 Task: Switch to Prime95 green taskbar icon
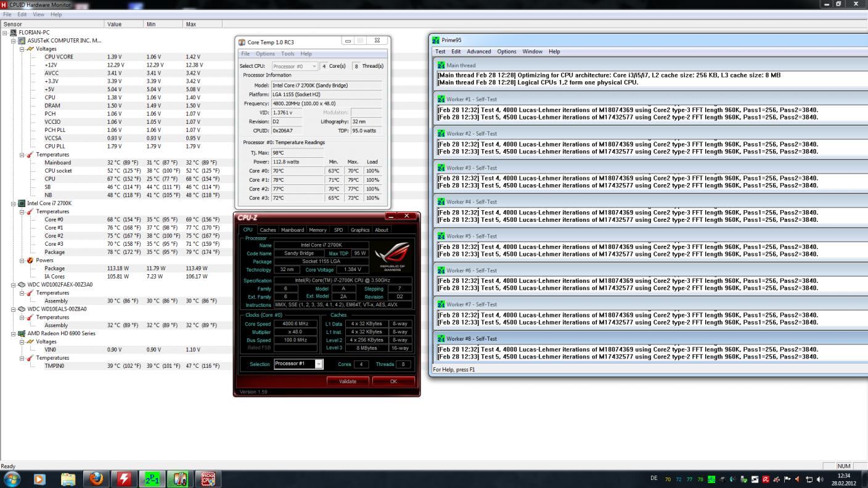click(x=152, y=479)
